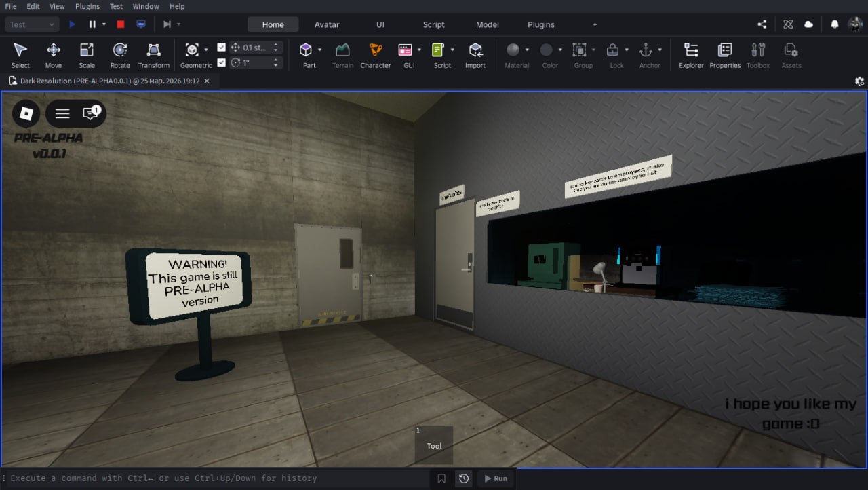Image resolution: width=868 pixels, height=490 pixels.
Task: Select the Select tool
Action: pyautogui.click(x=20, y=55)
